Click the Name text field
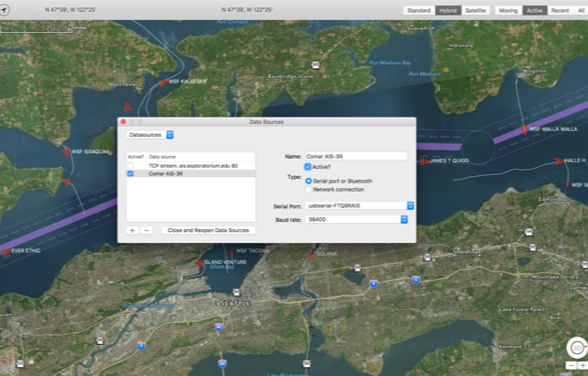Image resolution: width=588 pixels, height=376 pixels. click(358, 156)
